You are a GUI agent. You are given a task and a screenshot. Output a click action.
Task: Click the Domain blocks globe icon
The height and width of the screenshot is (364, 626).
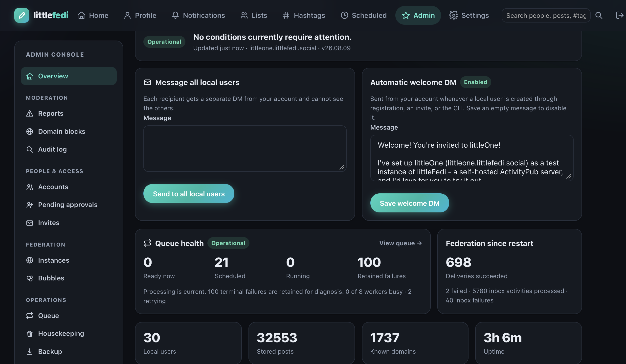coord(30,132)
